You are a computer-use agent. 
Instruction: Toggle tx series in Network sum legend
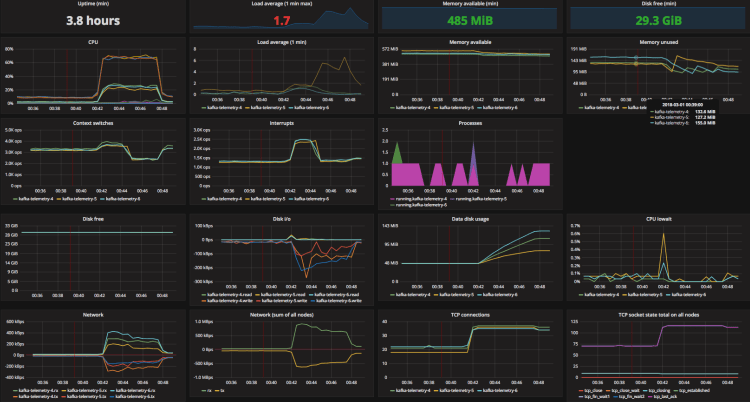(x=222, y=391)
